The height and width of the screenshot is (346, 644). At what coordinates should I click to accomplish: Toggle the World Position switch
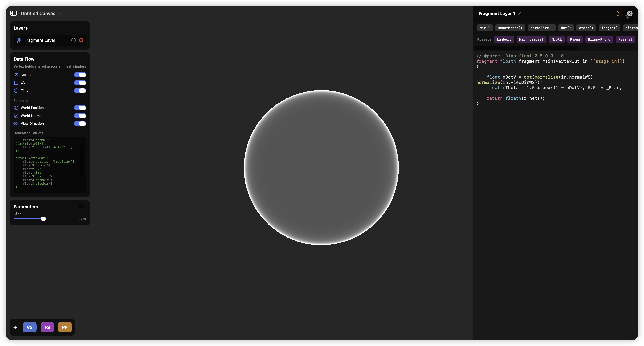coord(80,108)
